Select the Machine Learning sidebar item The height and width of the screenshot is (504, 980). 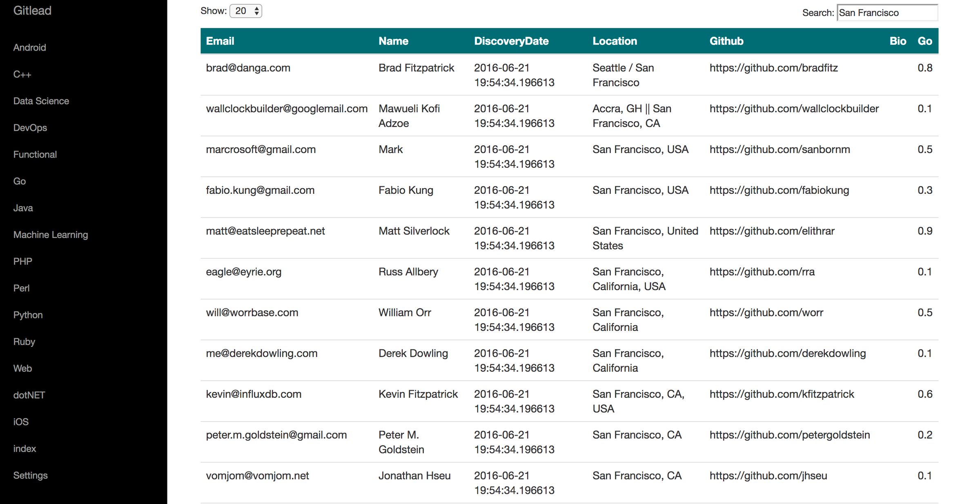point(51,235)
